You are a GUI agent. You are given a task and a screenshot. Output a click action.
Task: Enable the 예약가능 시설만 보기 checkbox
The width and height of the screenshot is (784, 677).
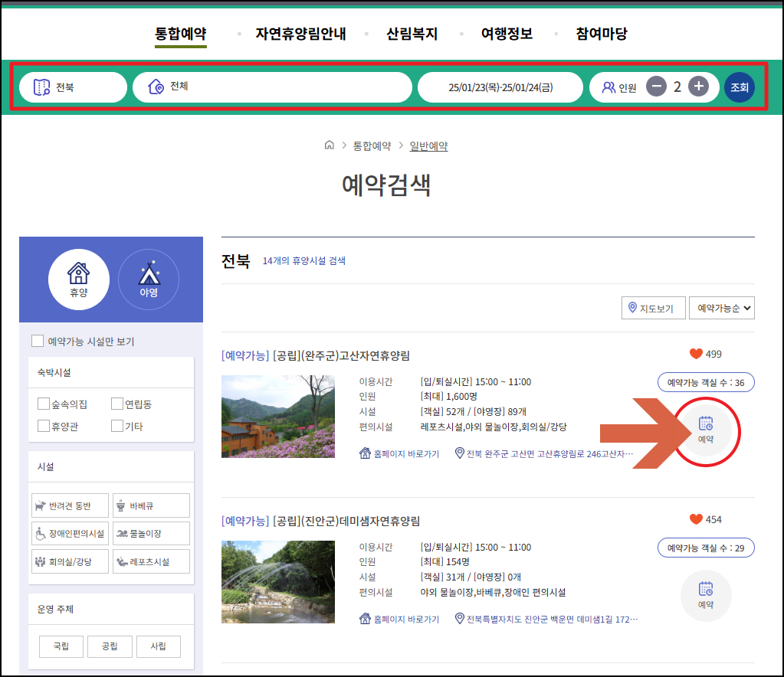coord(38,341)
